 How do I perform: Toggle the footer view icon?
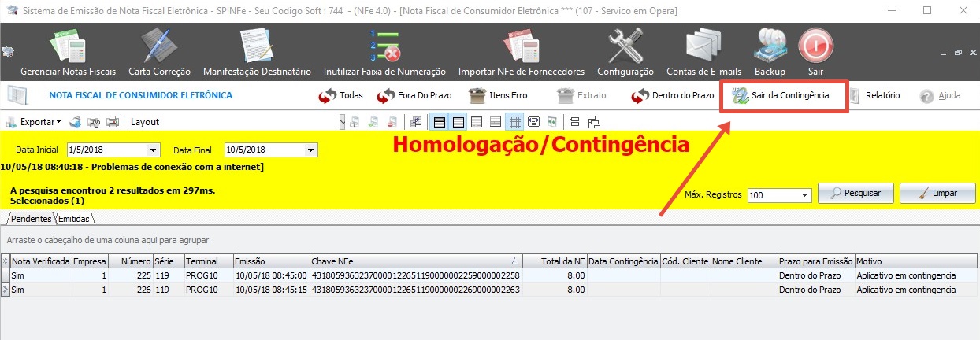tap(477, 122)
